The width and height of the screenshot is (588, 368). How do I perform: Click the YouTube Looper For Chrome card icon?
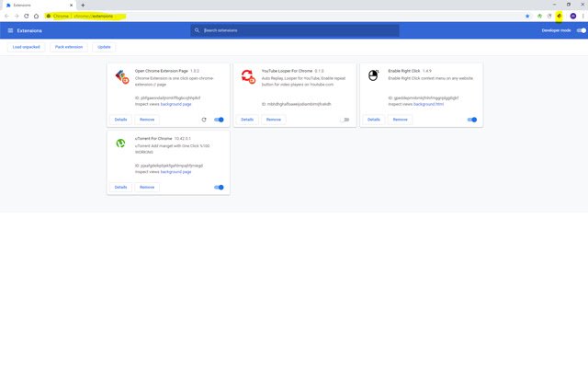coord(248,76)
